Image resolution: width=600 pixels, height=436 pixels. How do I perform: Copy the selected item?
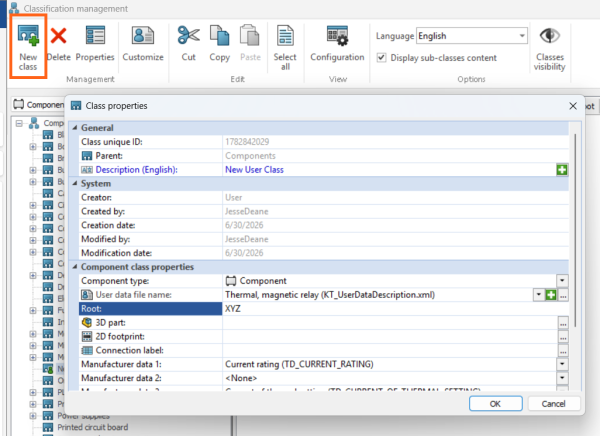[219, 44]
